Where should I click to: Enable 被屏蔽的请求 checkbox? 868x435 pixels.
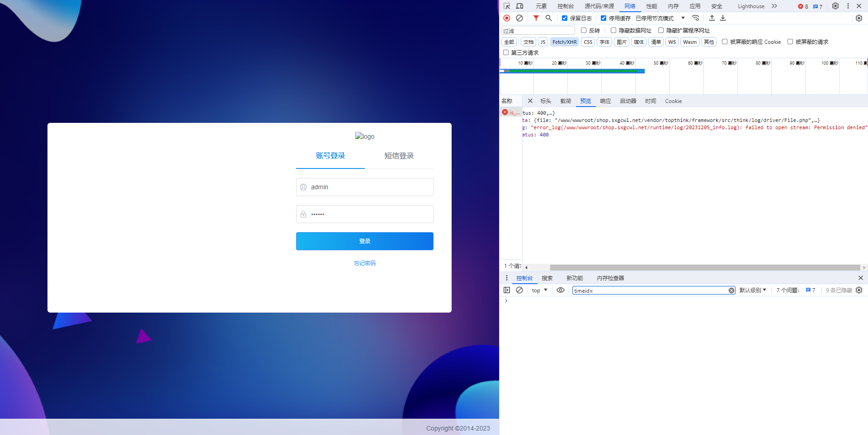[x=790, y=42]
